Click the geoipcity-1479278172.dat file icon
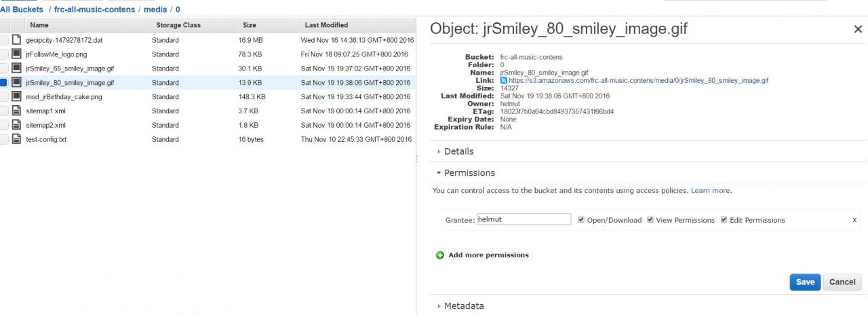 click(17, 40)
